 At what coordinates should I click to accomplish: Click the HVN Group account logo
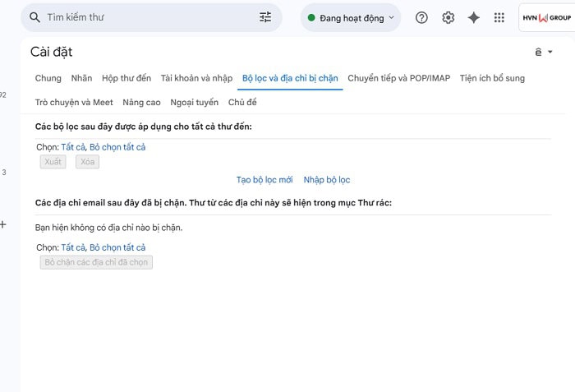[545, 17]
